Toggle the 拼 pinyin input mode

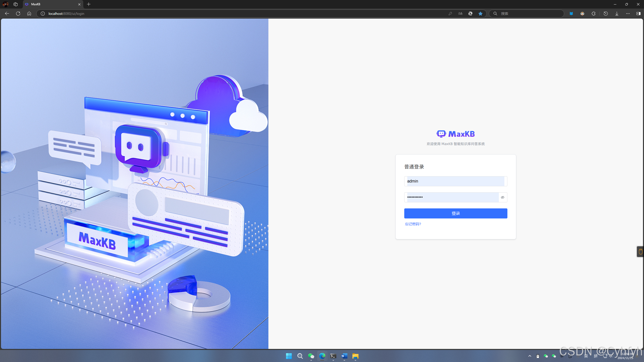pyautogui.click(x=596, y=356)
